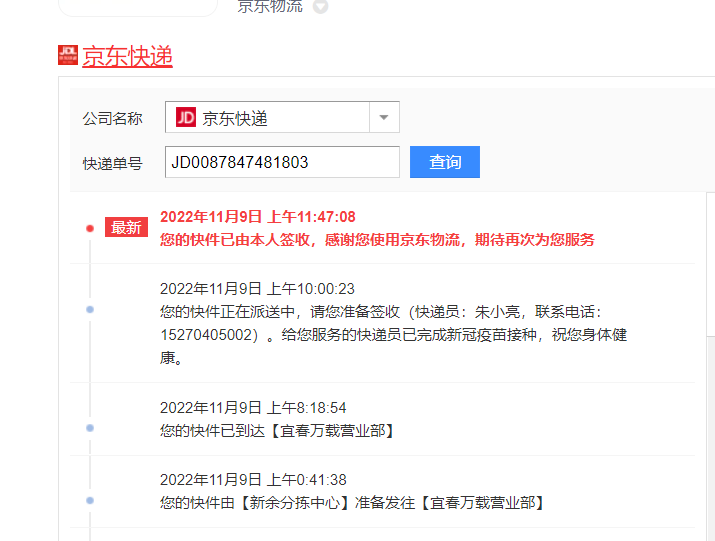Expand the 京东物流 dropdown arrow at top

pos(321,6)
